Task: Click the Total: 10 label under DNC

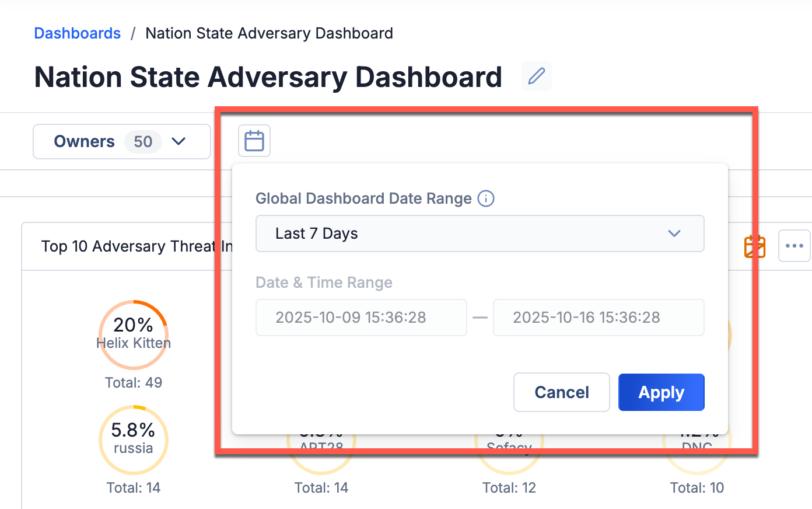Action: 696,487
